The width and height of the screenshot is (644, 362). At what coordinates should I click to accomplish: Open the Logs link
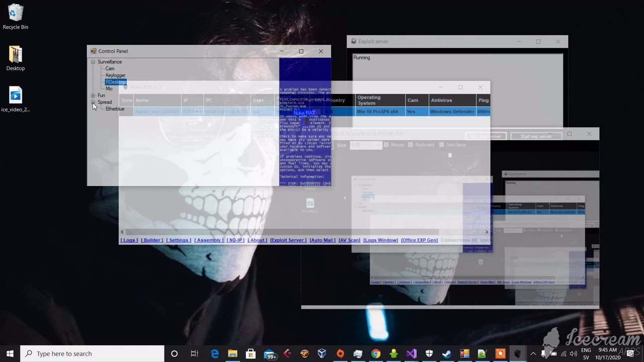129,240
